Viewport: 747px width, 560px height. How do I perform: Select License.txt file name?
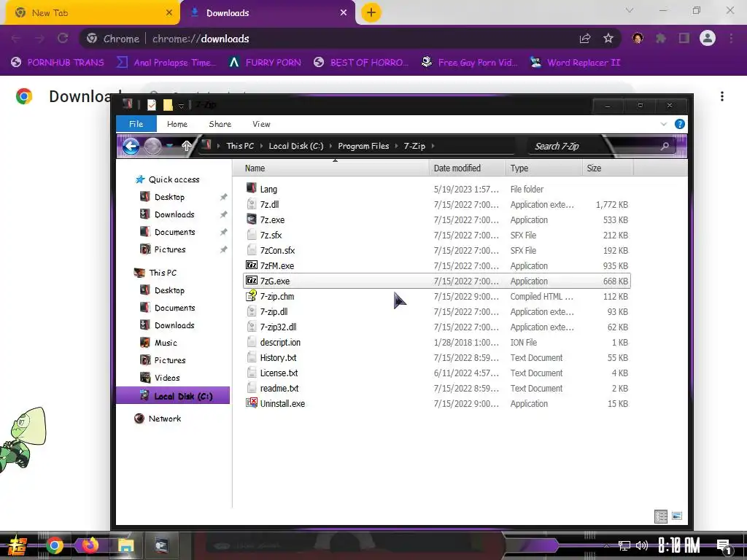279,373
